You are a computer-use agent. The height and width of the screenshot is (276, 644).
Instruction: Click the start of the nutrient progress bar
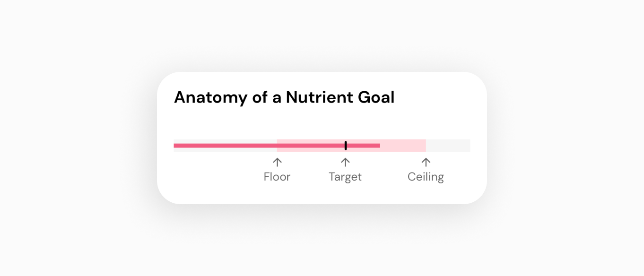[175, 146]
